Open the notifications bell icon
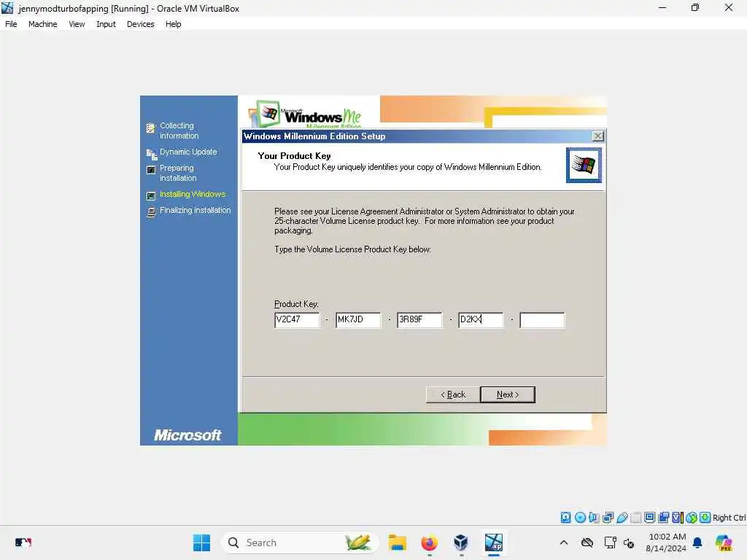747x560 pixels. pos(697,542)
